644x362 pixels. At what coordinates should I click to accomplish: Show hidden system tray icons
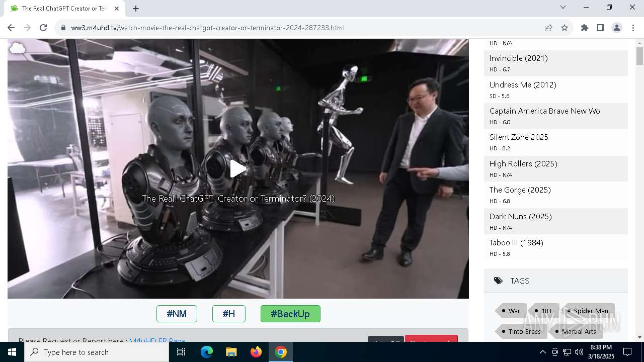(x=542, y=352)
